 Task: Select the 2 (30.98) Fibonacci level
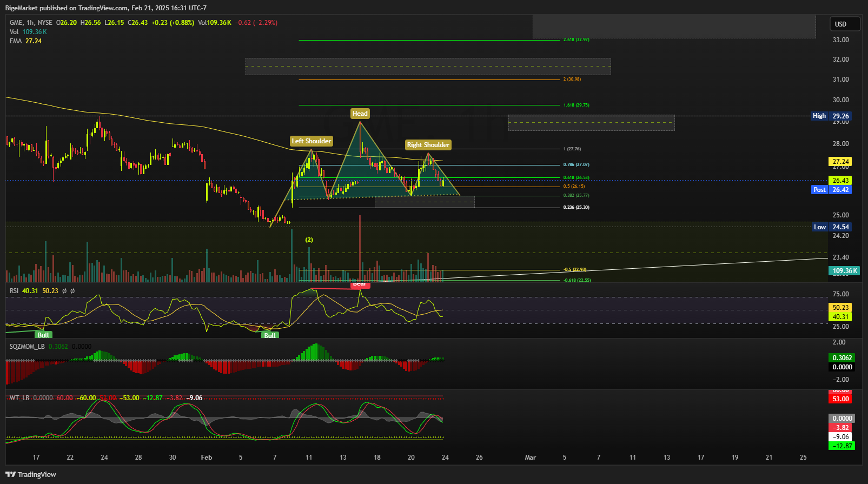click(x=572, y=79)
